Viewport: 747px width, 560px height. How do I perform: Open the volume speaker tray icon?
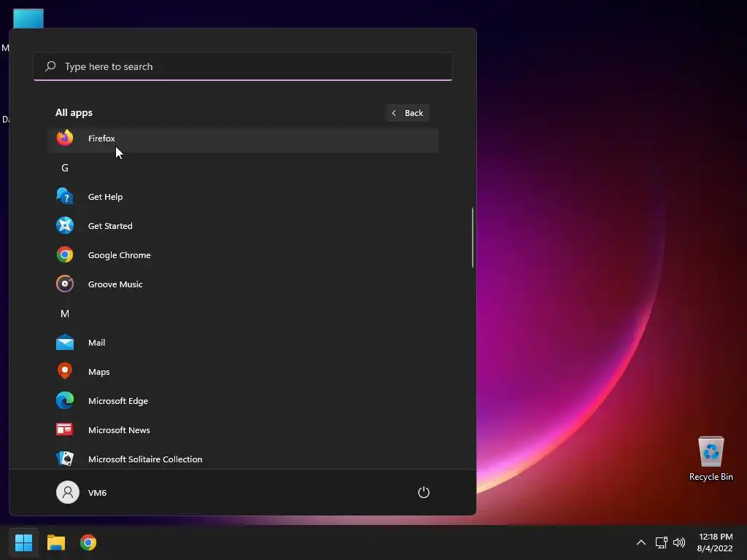[679, 542]
